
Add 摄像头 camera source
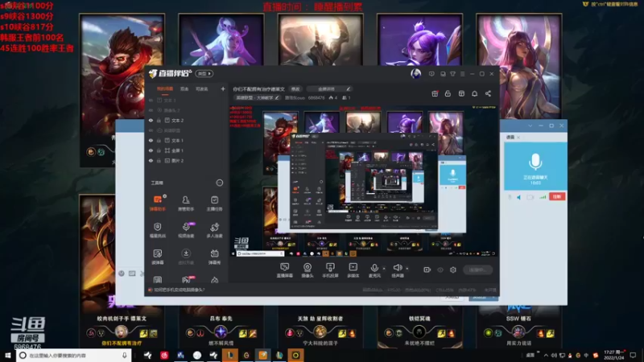(308, 270)
